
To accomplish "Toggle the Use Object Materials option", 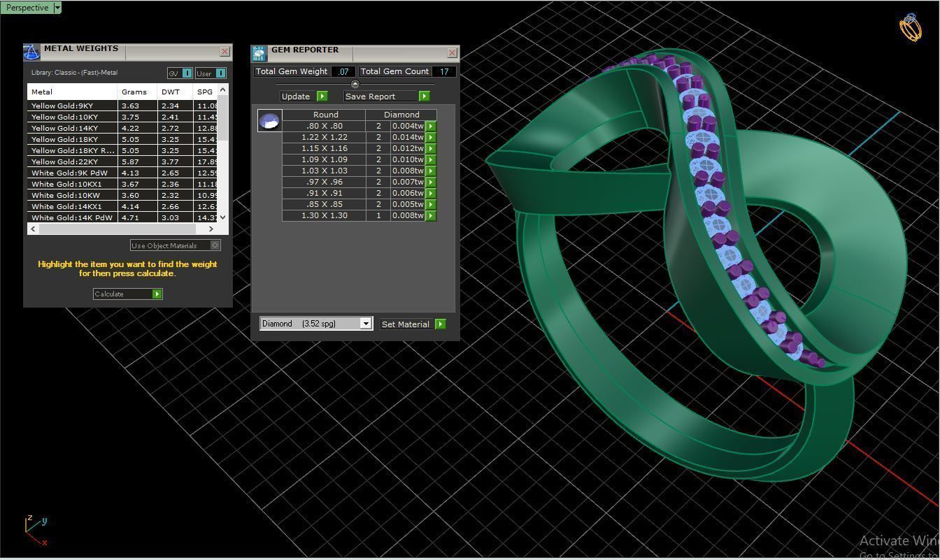I will (x=176, y=245).
